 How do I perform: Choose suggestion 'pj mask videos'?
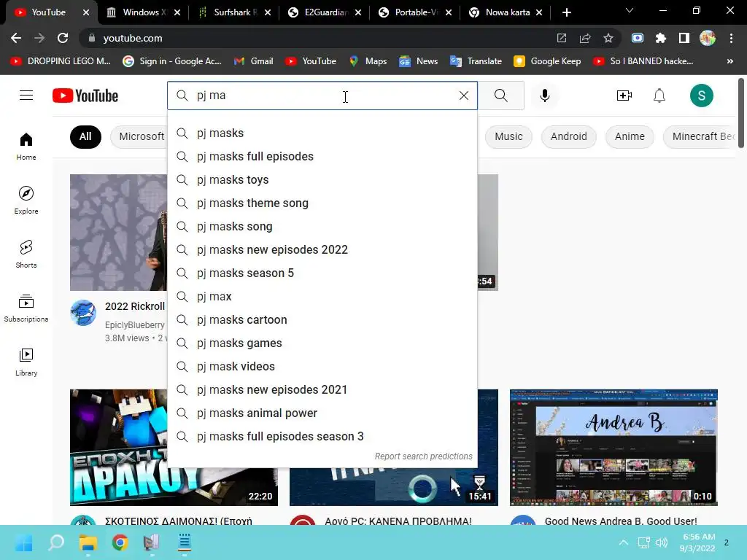click(322, 366)
